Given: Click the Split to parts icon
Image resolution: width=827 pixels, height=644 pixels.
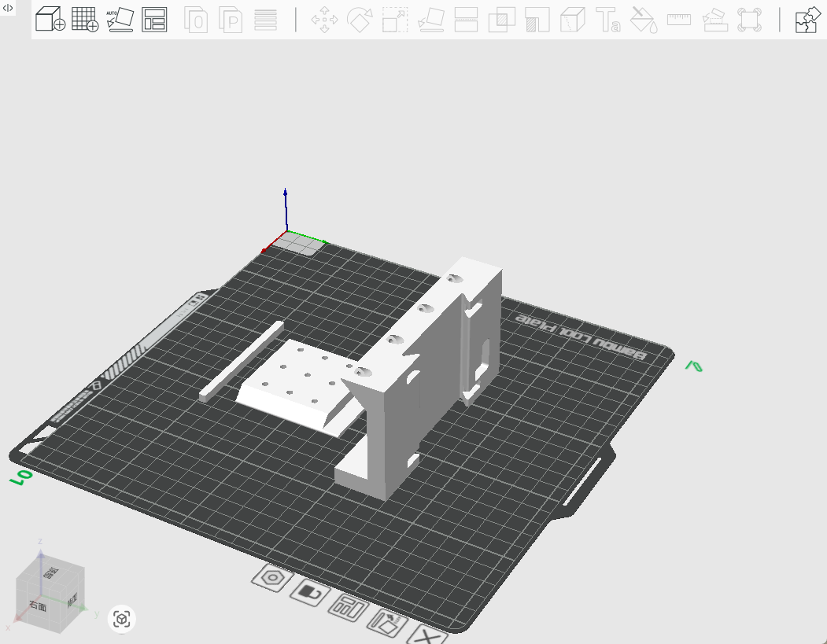Looking at the screenshot, I should click(x=231, y=20).
